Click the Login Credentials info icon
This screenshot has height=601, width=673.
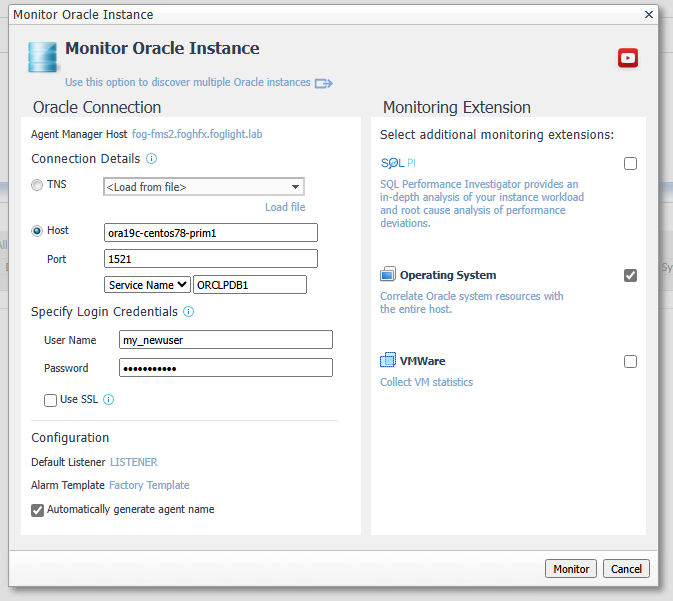188,312
